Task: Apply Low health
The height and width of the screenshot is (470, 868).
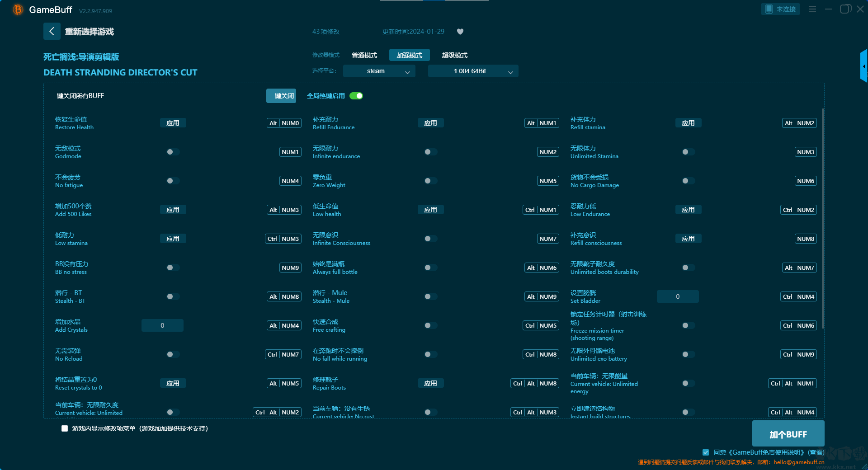Action: tap(430, 210)
